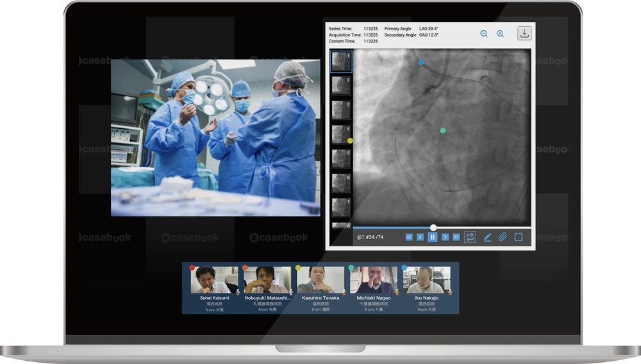Skip to the last frame
641x364 pixels.
tap(456, 237)
